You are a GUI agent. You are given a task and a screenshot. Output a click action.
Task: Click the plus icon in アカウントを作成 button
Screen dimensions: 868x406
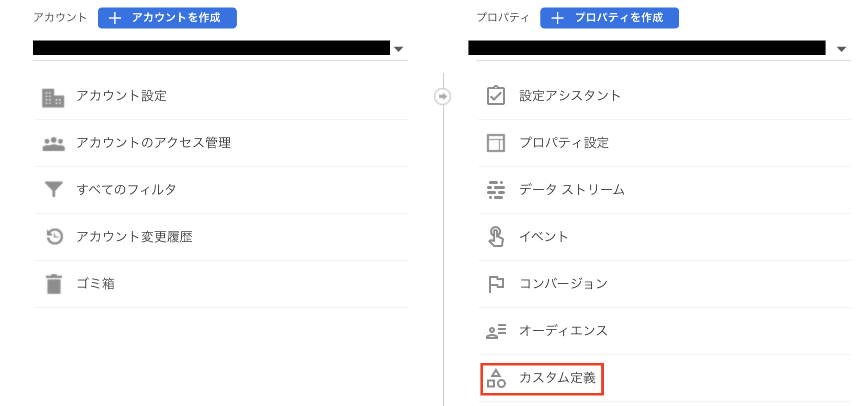pyautogui.click(x=115, y=18)
